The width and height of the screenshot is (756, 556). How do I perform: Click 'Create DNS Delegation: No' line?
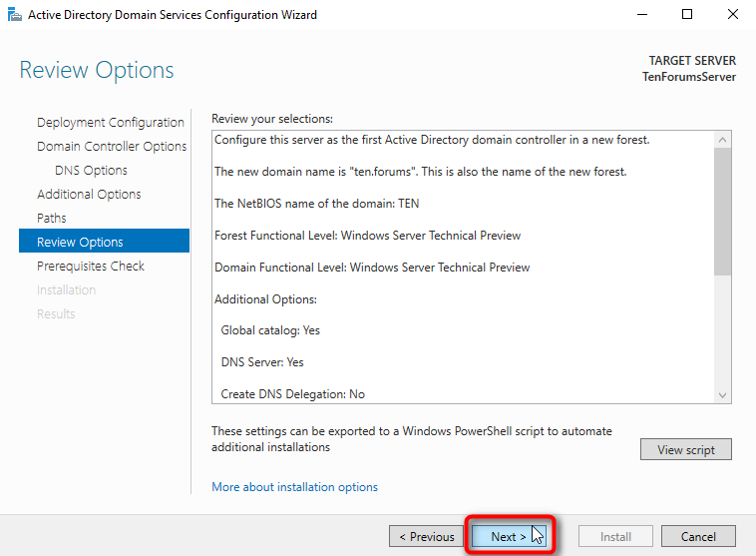point(292,394)
